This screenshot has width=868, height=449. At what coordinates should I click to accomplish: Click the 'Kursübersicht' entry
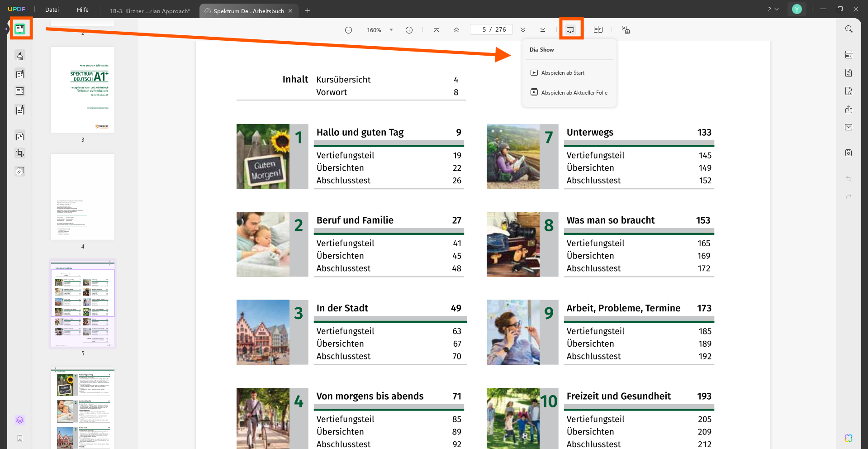[x=343, y=80]
